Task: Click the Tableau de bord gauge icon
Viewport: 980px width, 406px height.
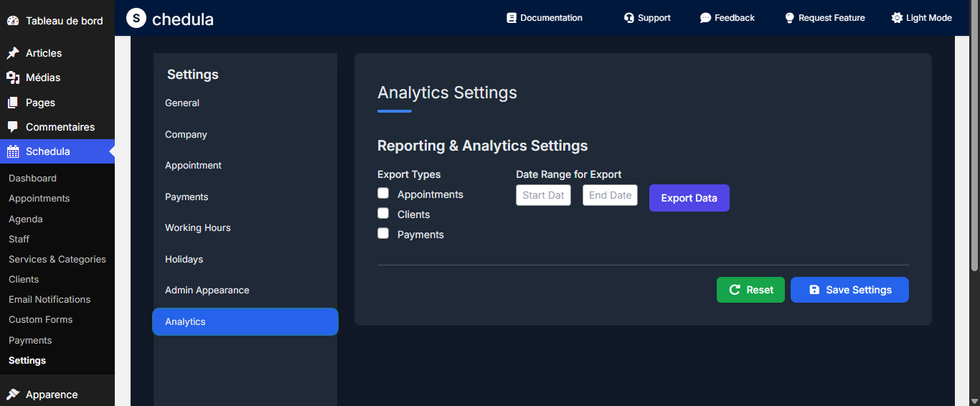Action: [x=13, y=21]
